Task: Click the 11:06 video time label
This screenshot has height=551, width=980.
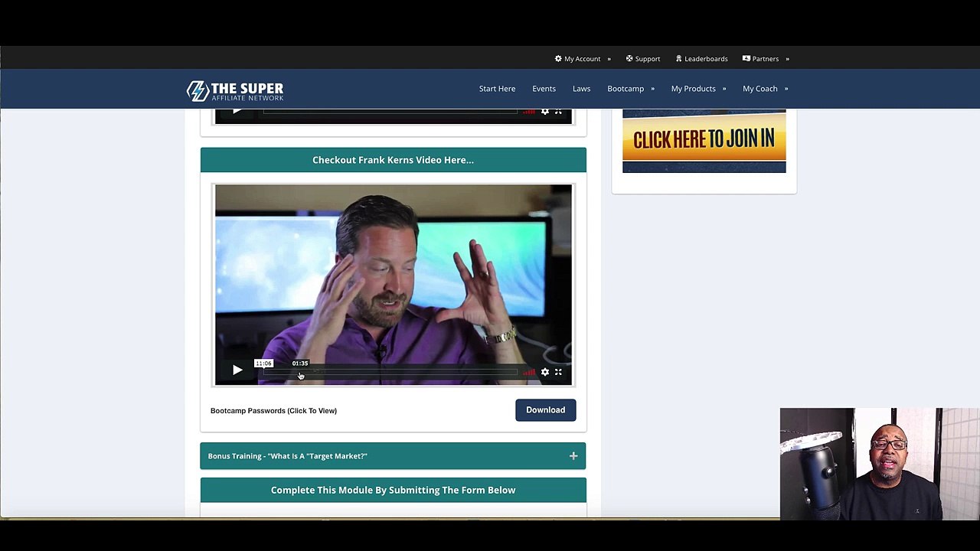Action: pos(263,364)
